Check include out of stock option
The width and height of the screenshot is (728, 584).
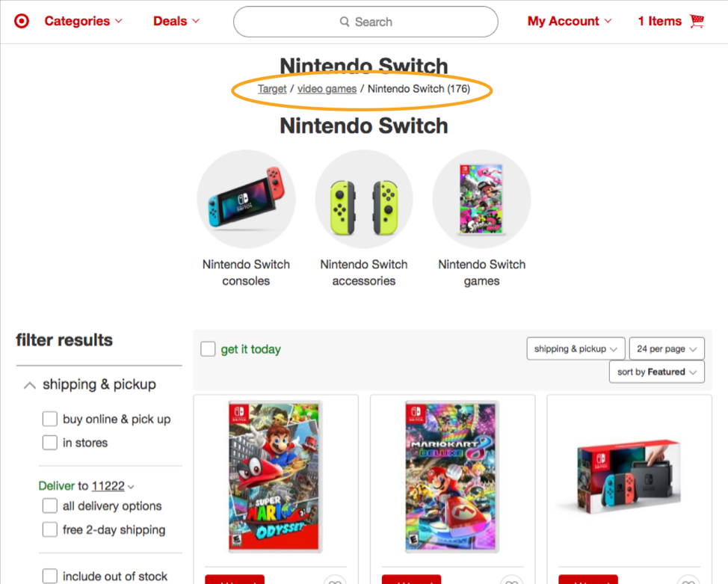[x=49, y=576]
